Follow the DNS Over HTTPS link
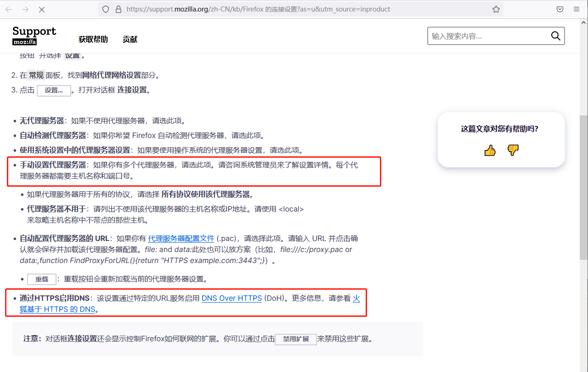 232,298
